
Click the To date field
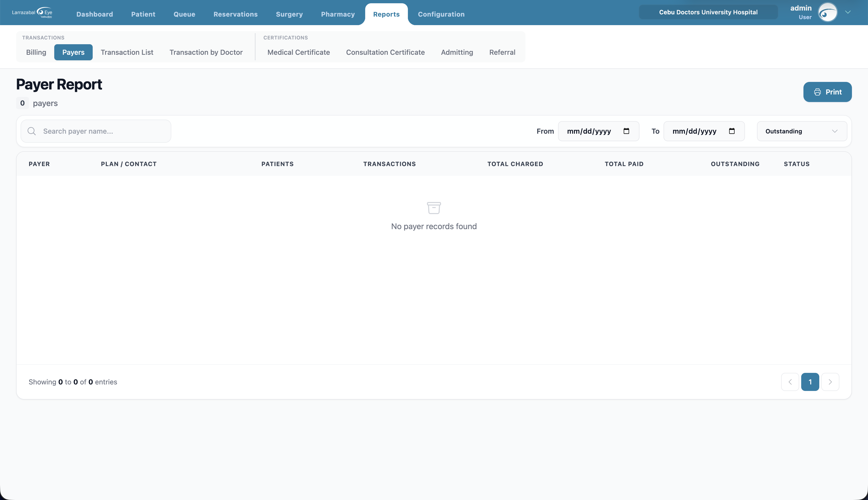[704, 131]
